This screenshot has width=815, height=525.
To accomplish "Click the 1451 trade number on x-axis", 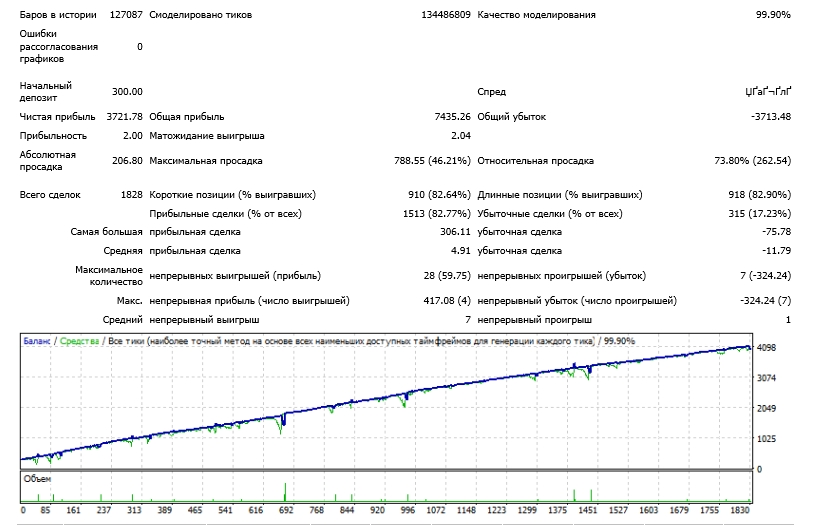I will 588,510.
